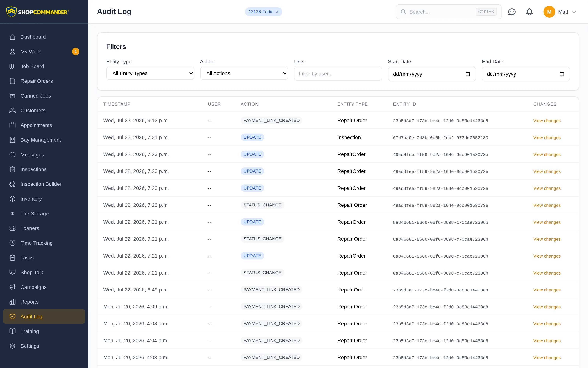Click the Audit Log page title
The image size is (588, 368).
coord(114,11)
